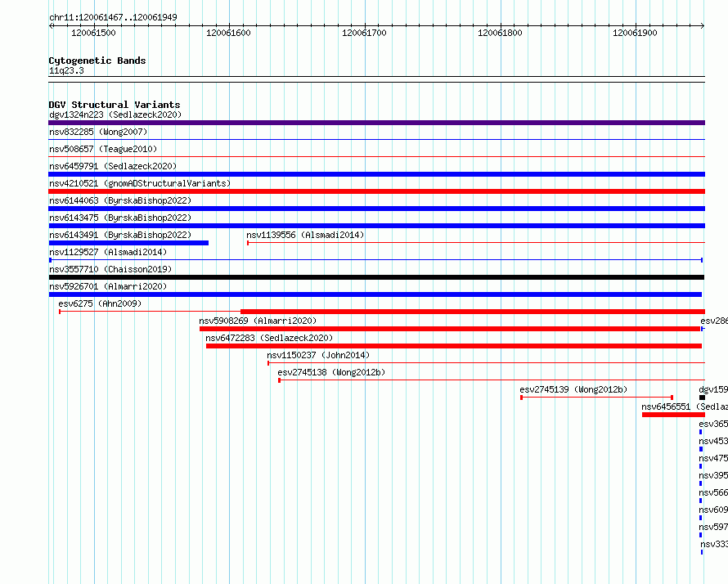
Task: Click the 120061500 ruler position
Action: tap(93, 33)
